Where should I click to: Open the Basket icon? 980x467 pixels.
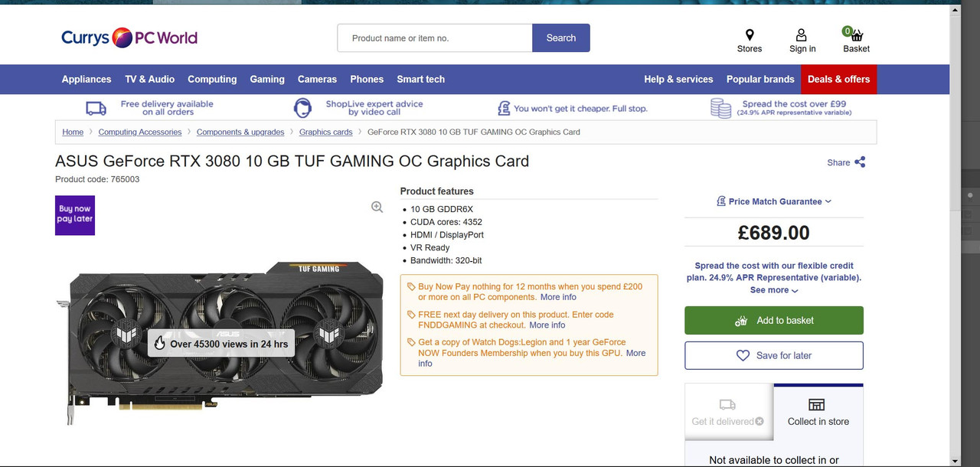pos(854,34)
